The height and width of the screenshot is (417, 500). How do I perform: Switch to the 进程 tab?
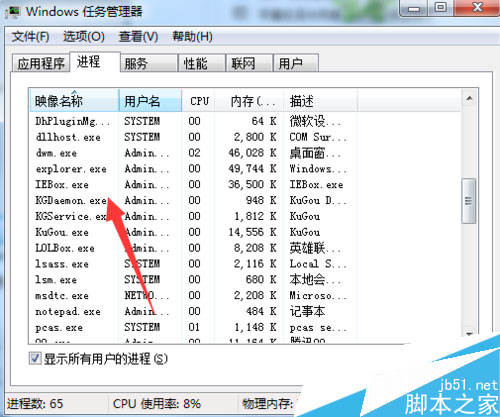coord(95,62)
